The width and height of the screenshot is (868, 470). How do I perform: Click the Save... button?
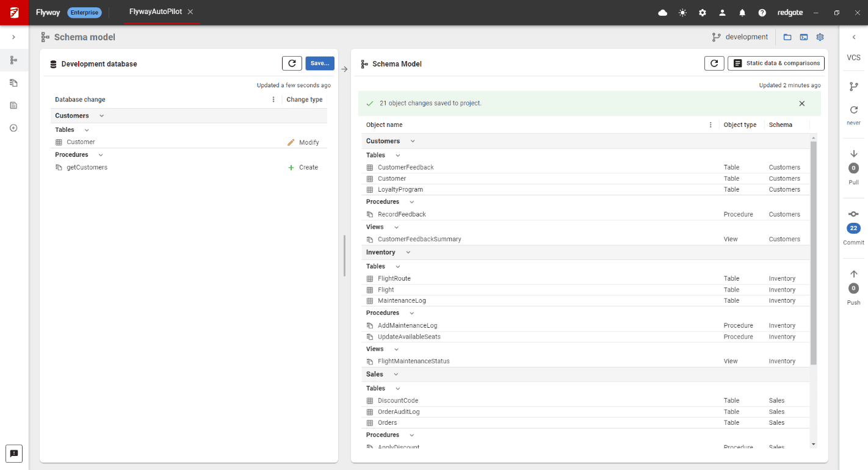point(320,63)
